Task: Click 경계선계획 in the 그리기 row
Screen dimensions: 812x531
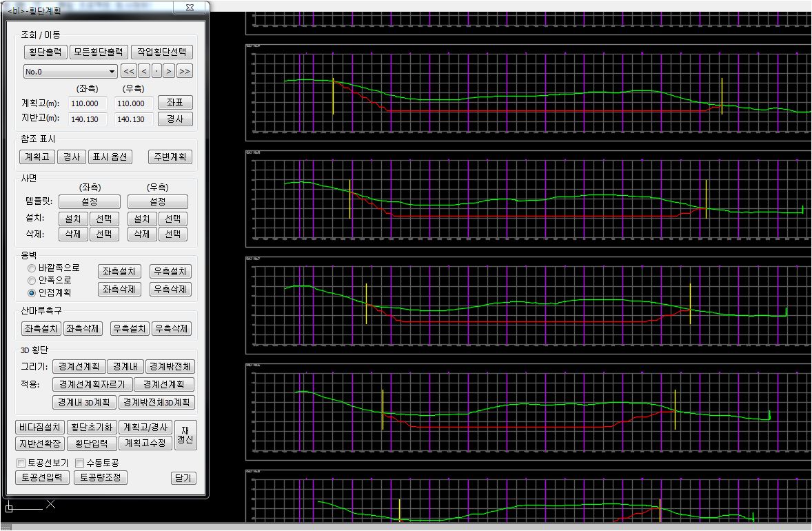Action: click(79, 367)
